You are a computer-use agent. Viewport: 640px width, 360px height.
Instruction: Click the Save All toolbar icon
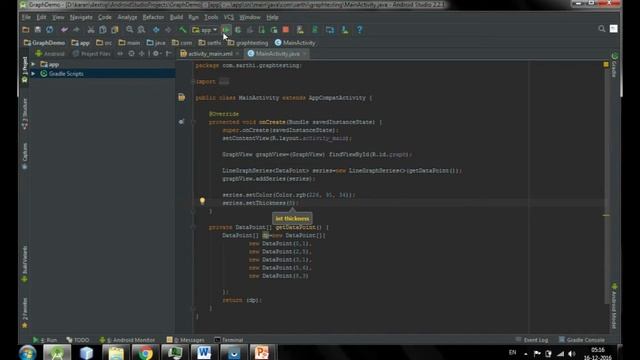point(38,30)
